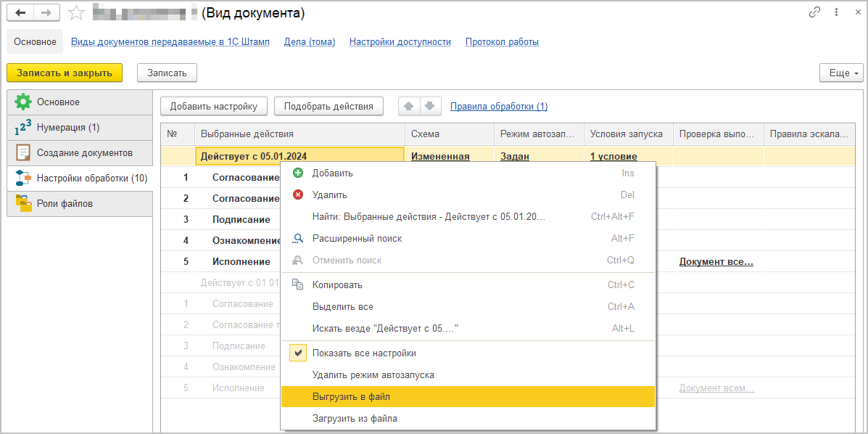Open the 'Протокол работы' link
Image resolution: width=868 pixels, height=434 pixels.
pyautogui.click(x=502, y=42)
